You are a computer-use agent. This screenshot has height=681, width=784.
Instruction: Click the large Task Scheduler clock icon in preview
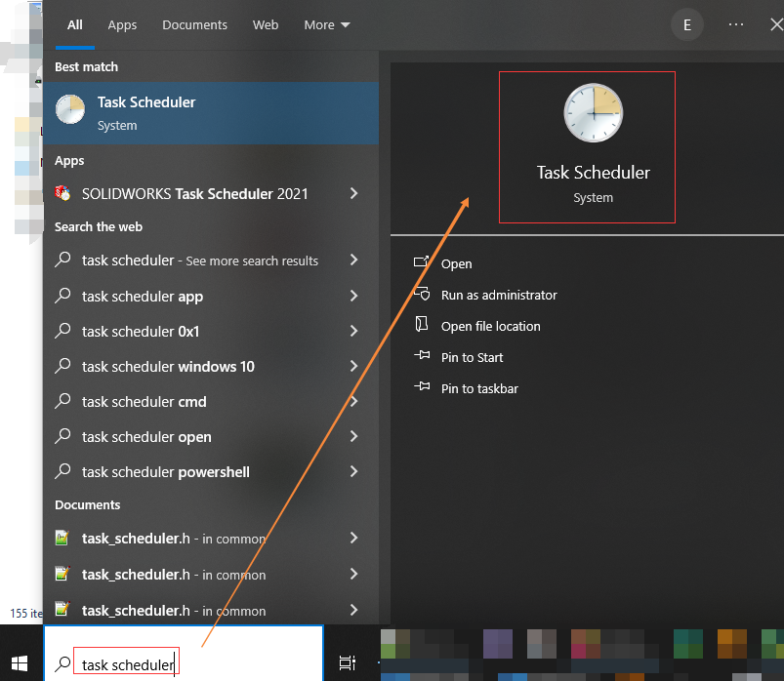(x=593, y=113)
